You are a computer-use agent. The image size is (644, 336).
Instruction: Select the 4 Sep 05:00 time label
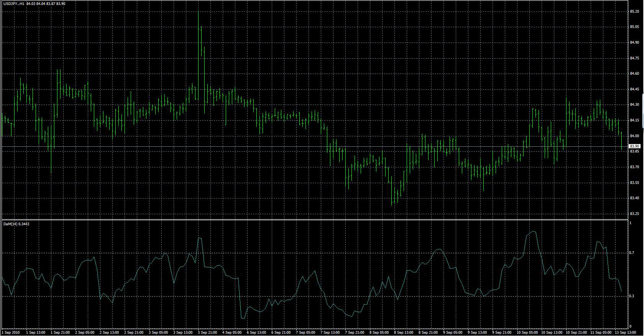point(232,332)
